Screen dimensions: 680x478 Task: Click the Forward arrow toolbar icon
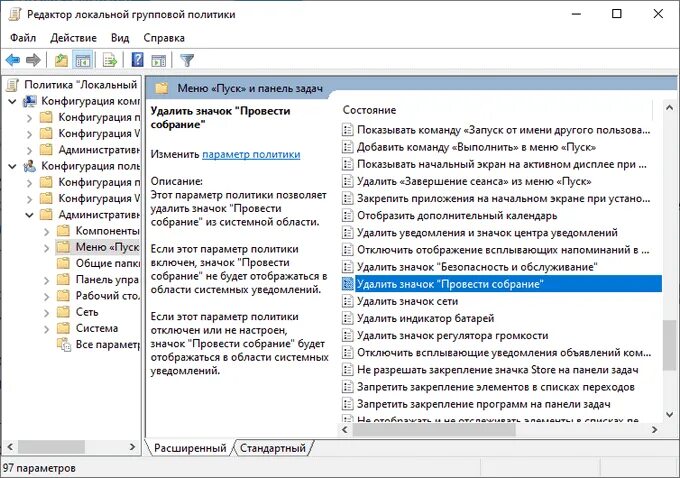(x=33, y=60)
